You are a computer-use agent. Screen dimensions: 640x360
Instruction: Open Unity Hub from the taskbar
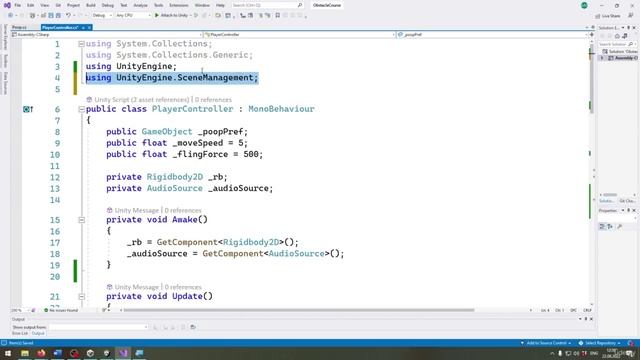(90, 353)
